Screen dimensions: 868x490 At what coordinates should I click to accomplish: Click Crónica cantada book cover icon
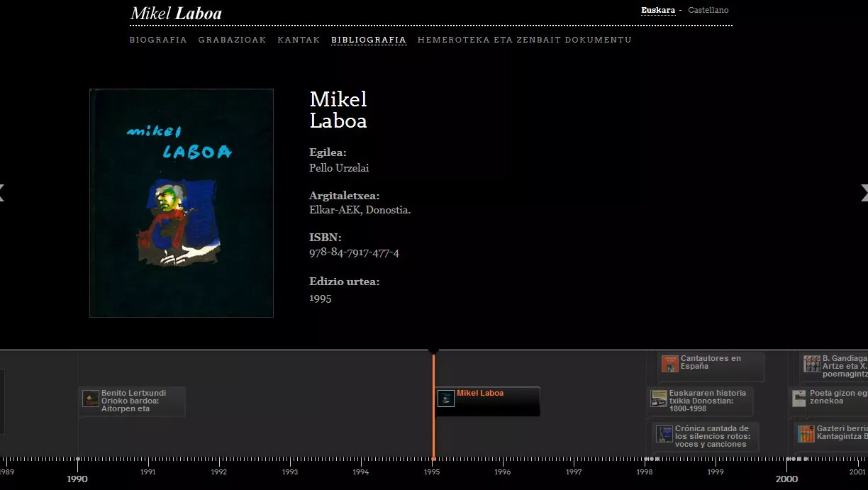click(x=664, y=434)
